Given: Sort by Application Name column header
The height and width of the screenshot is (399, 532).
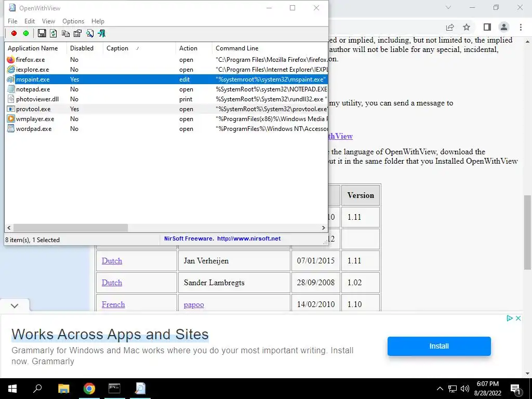Looking at the screenshot, I should [x=36, y=48].
